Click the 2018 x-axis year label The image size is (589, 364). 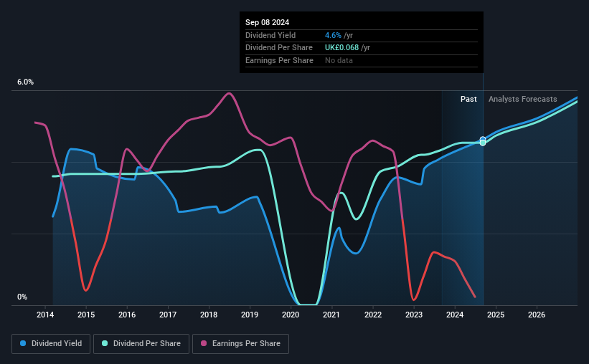coord(209,315)
